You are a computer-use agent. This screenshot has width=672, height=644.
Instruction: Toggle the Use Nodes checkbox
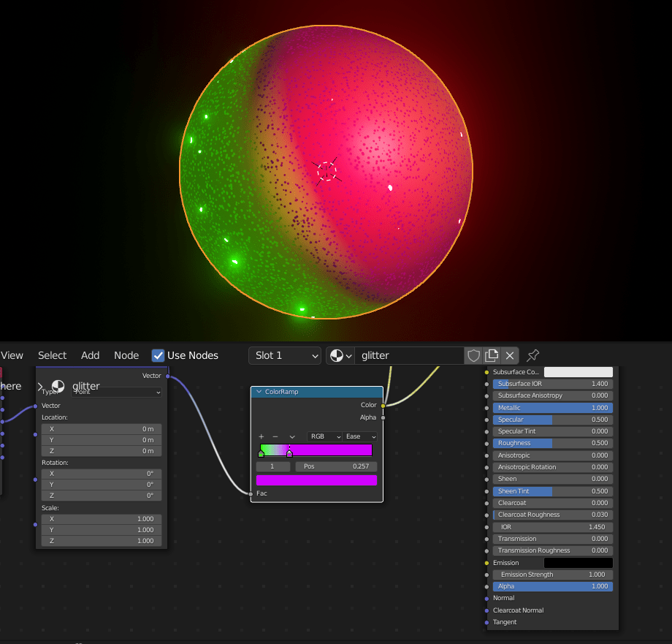point(158,355)
